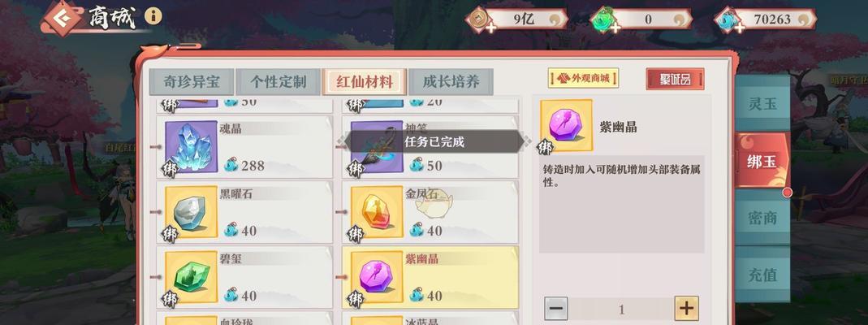This screenshot has width=868, height=325.
Task: Select the 金凤石 gem icon
Action: coord(377,212)
